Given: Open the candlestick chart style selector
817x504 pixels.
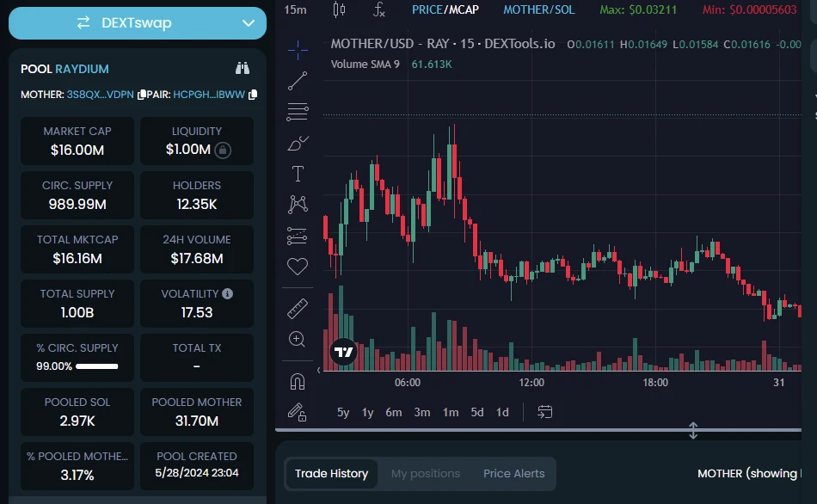Looking at the screenshot, I should (339, 9).
